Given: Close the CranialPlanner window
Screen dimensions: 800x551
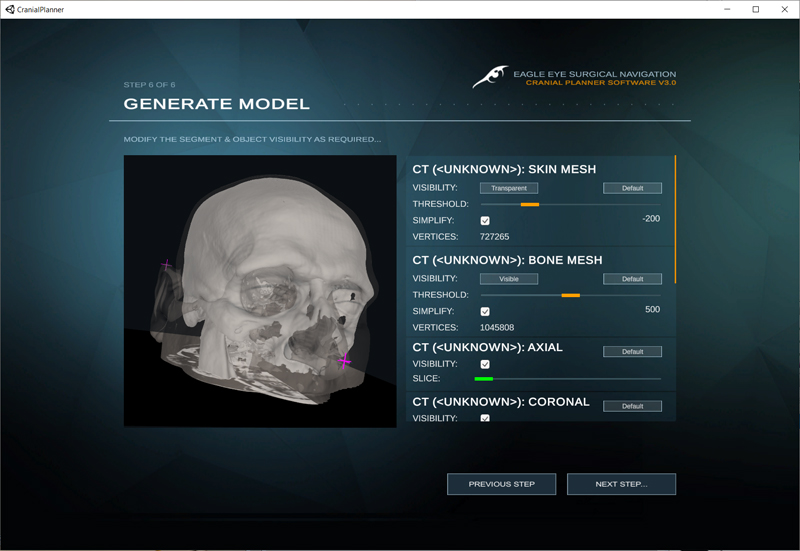Looking at the screenshot, I should point(785,9).
